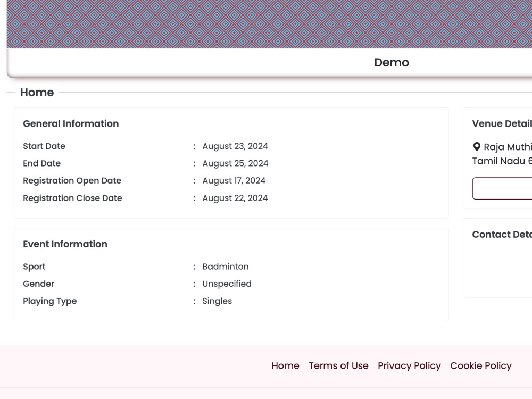Click the venue location pin icon
This screenshot has width=532, height=399.
pos(477,147)
